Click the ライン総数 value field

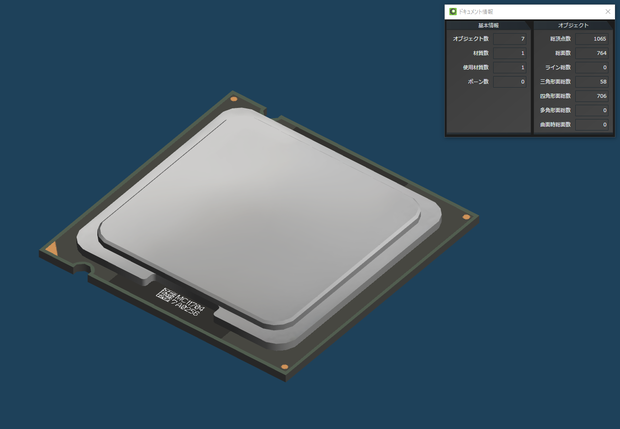pyautogui.click(x=592, y=68)
